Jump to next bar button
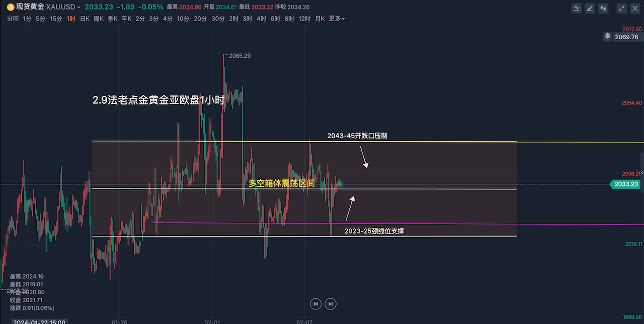 (331, 304)
